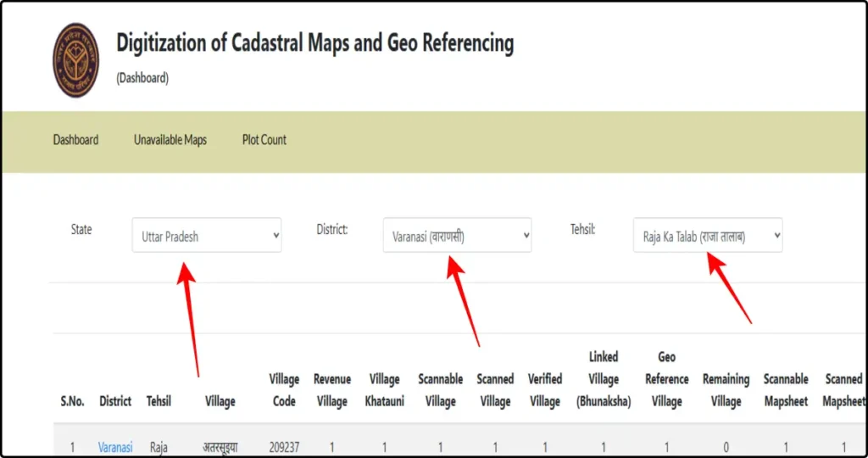Open the Tehsil dropdown showing Raja Ka Talab
868x458 pixels.
tap(707, 236)
